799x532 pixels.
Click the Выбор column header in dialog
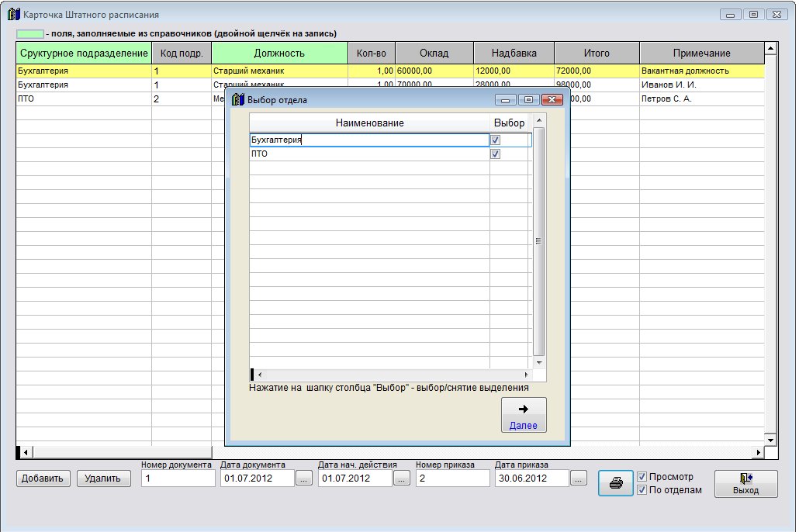509,123
